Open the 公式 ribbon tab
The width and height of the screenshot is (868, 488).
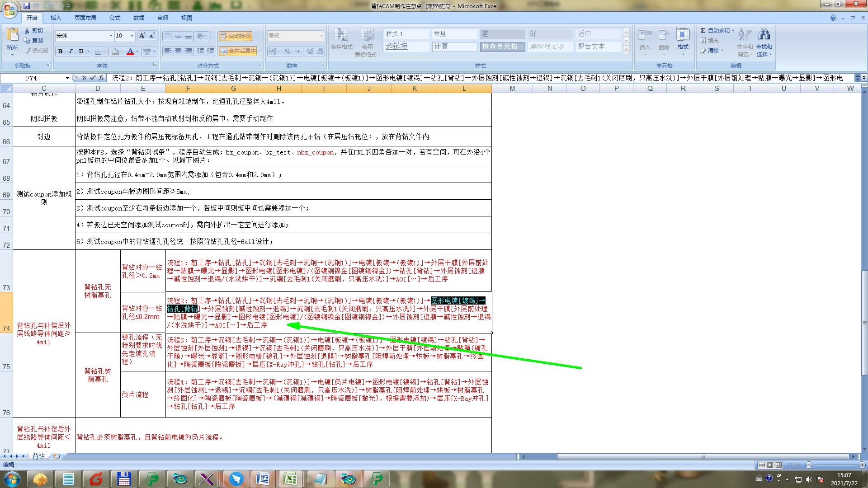pos(115,18)
